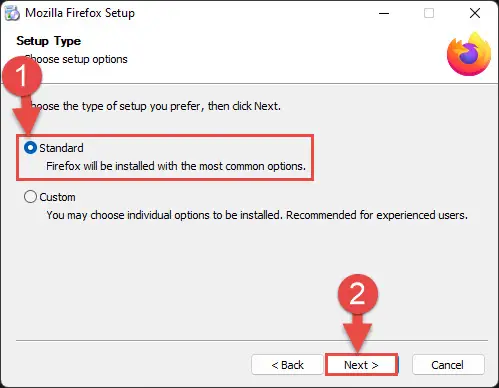Go back with the < Back button
The height and width of the screenshot is (388, 499).
(287, 365)
